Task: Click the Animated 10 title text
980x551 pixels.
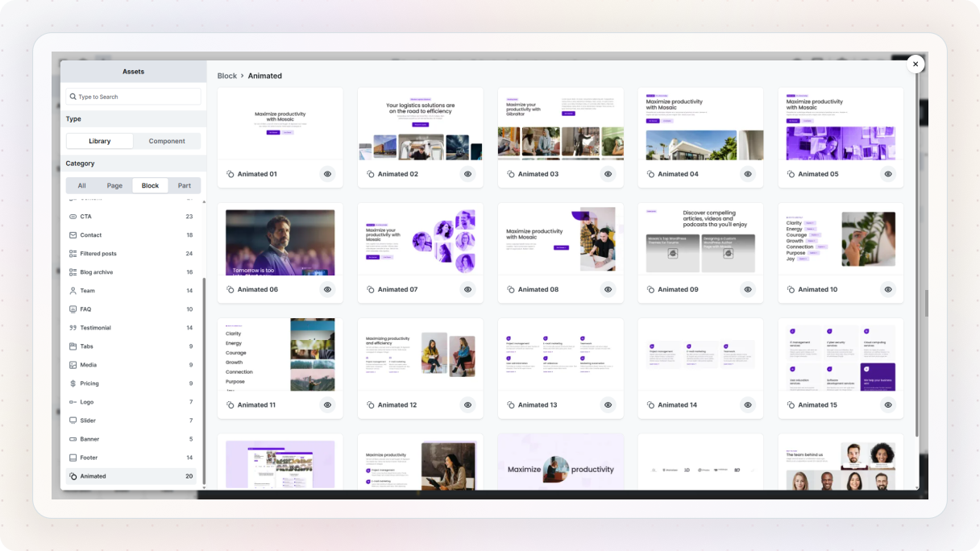Action: click(818, 289)
